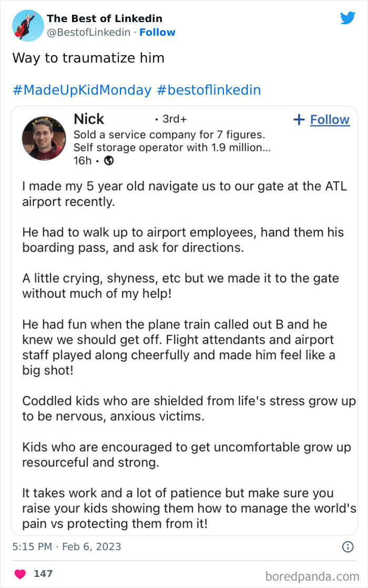The height and width of the screenshot is (588, 368).
Task: Click the Twitter bird icon
Action: 348,17
